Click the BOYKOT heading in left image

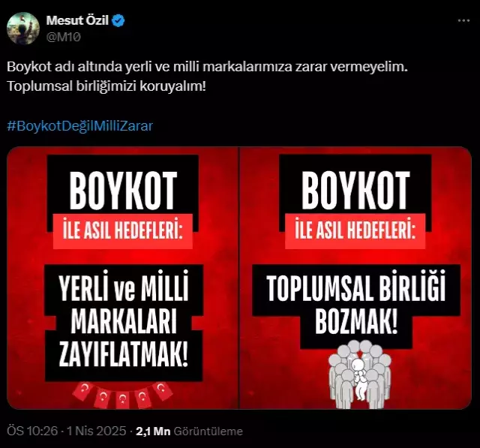click(123, 190)
